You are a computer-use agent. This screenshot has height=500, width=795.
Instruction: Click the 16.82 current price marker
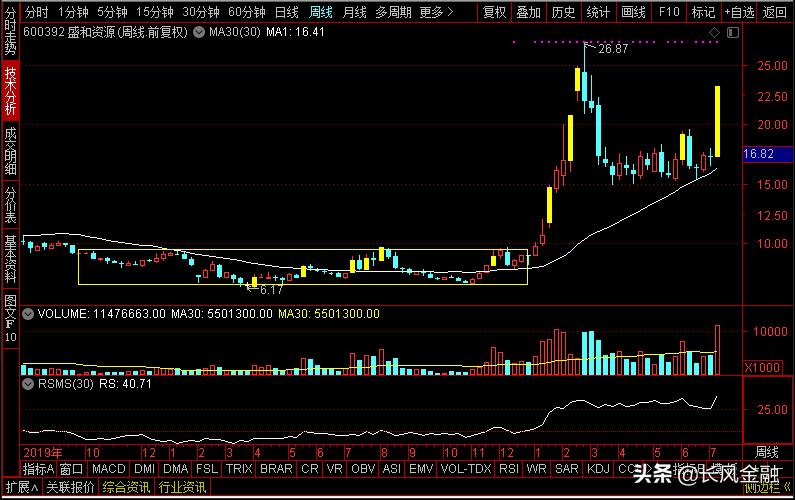tap(768, 154)
